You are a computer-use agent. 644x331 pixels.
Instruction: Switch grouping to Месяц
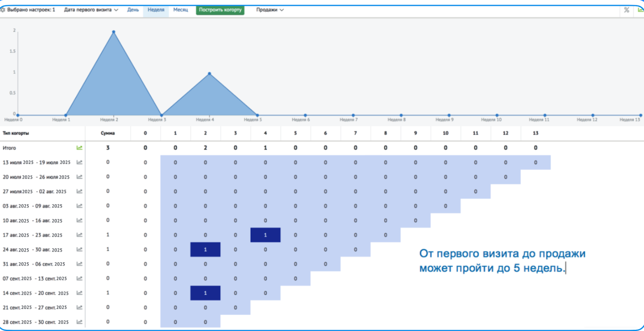pos(180,10)
